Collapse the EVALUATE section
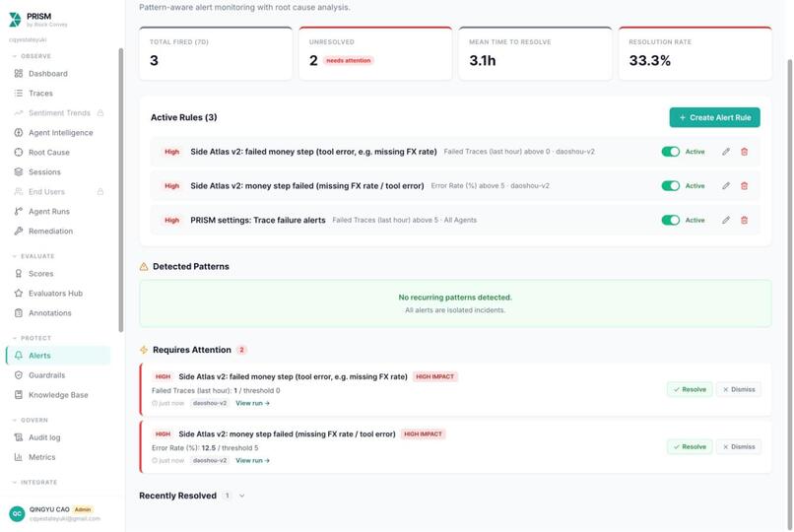This screenshot has width=794, height=532. click(x=33, y=256)
